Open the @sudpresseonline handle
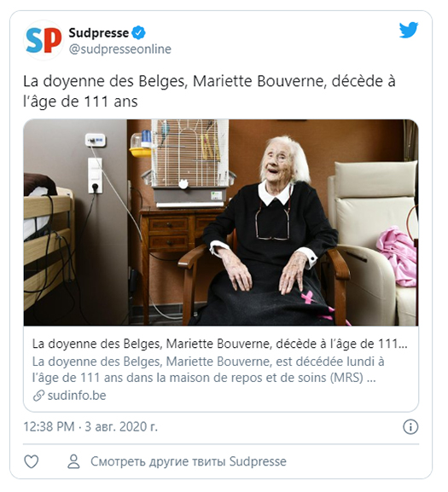Viewport: 448px width, 492px height. [120, 49]
